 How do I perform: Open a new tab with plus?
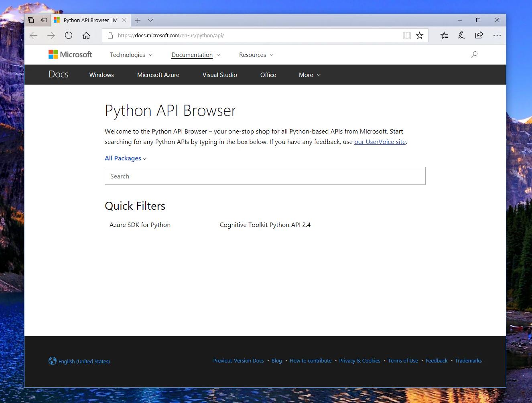click(138, 20)
